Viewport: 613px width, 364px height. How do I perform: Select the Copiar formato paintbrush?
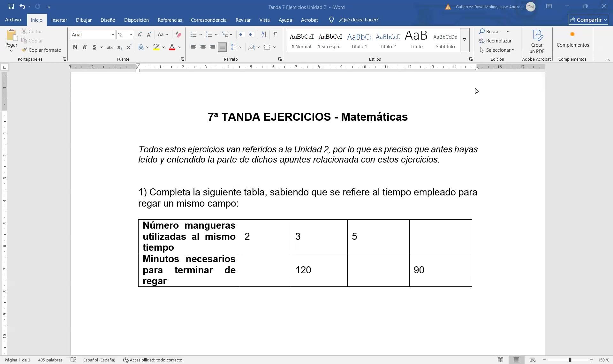point(42,50)
